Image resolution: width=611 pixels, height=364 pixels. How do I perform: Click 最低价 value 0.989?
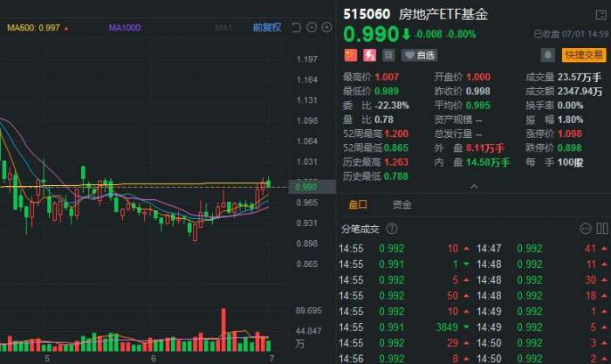(x=387, y=91)
